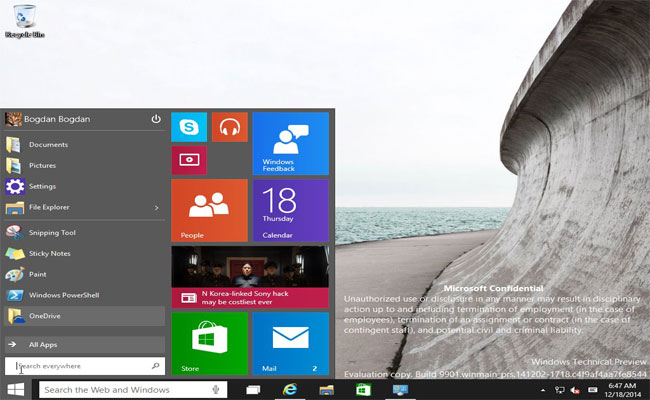Click the Bogdan Bogdan user avatar

click(x=13, y=119)
